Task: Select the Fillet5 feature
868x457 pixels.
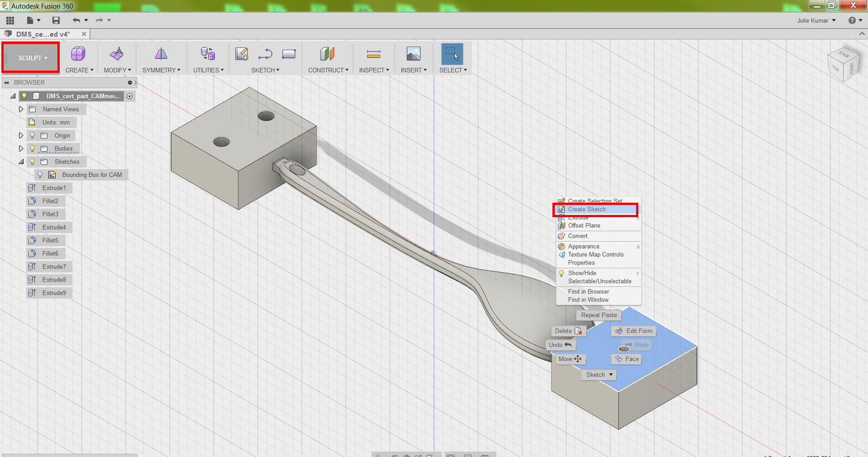Action: [x=46, y=240]
